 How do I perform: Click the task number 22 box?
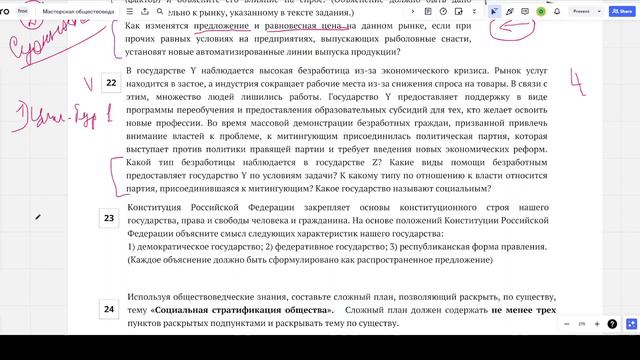click(111, 83)
